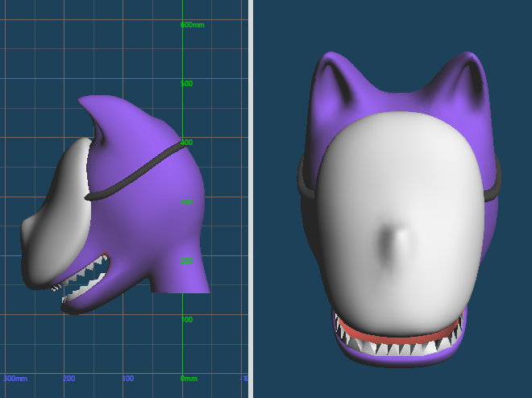
Task: Click the 100 label on green vertical axis
Action: (x=187, y=320)
